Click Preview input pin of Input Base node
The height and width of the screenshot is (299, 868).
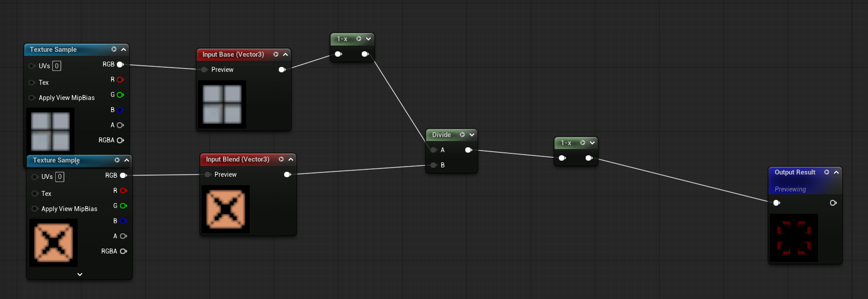pyautogui.click(x=204, y=70)
